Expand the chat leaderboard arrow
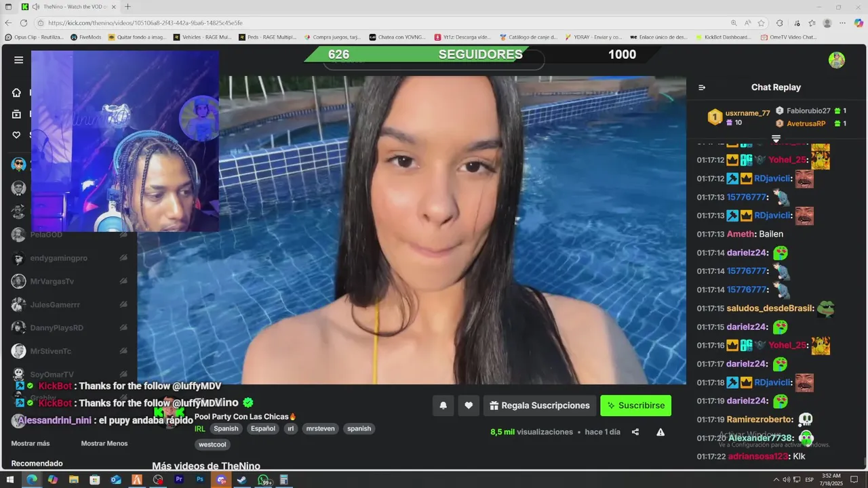868x488 pixels. [x=776, y=138]
